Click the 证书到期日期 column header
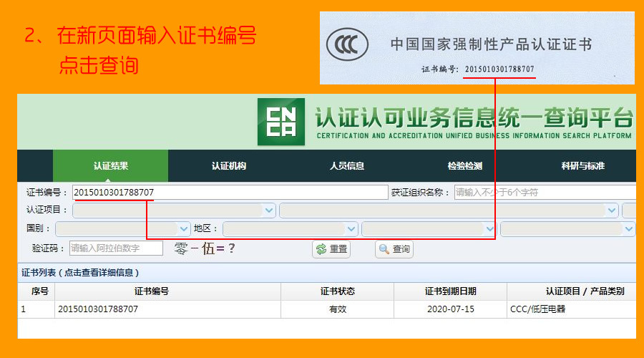644x358 pixels. pyautogui.click(x=451, y=291)
